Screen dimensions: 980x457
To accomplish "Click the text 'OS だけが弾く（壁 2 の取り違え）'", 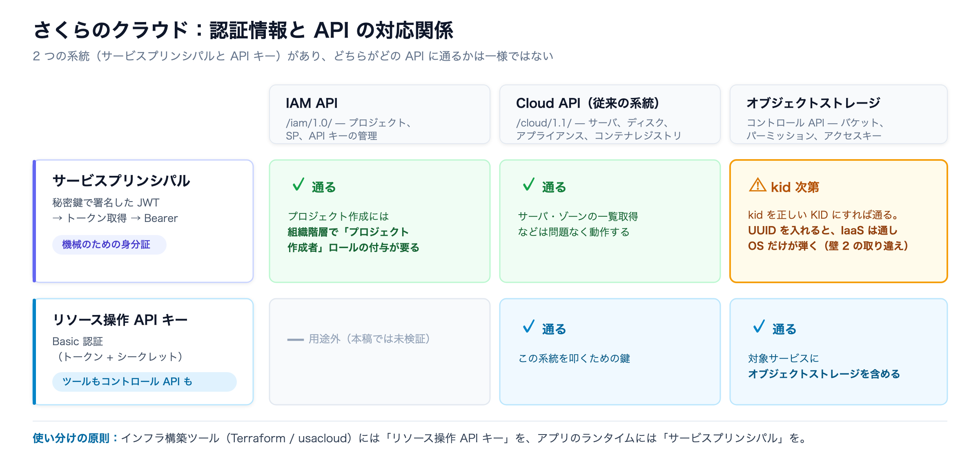I will 828,246.
